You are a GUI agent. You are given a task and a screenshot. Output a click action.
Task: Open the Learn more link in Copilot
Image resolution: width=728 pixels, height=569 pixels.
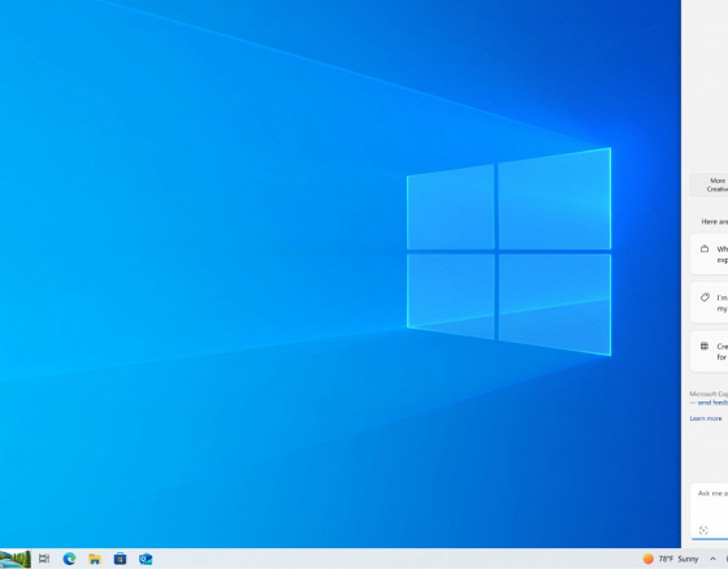pos(706,418)
